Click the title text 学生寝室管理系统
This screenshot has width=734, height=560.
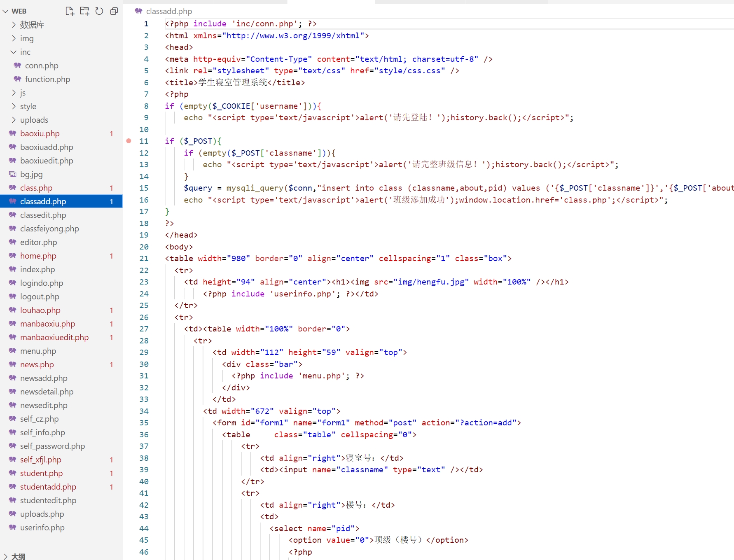point(233,83)
